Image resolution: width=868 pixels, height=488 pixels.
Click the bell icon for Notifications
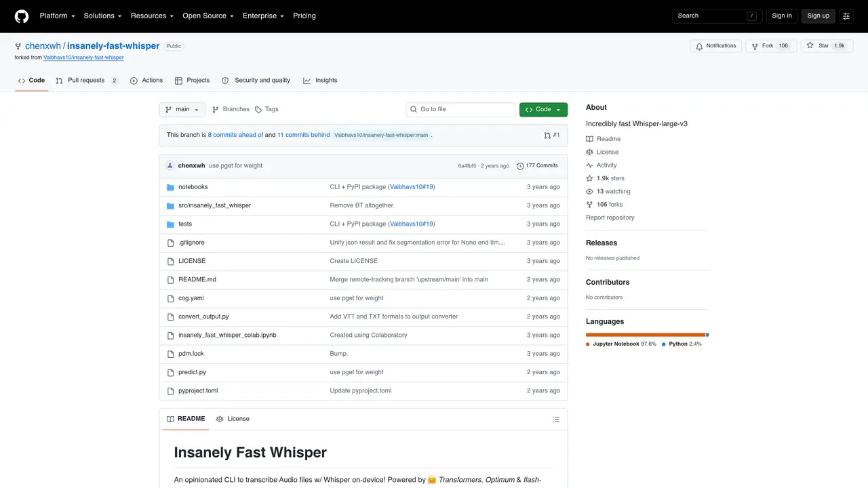pyautogui.click(x=699, y=46)
